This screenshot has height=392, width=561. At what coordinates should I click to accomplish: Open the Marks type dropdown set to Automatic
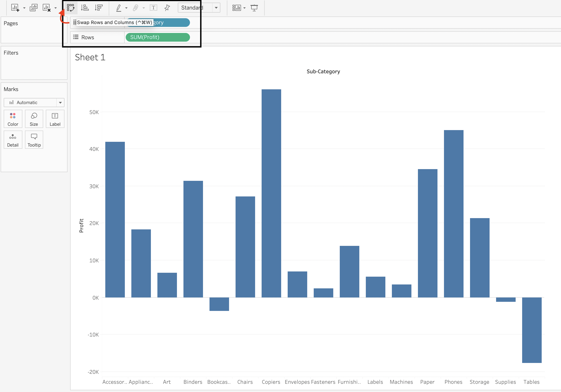[x=60, y=103]
